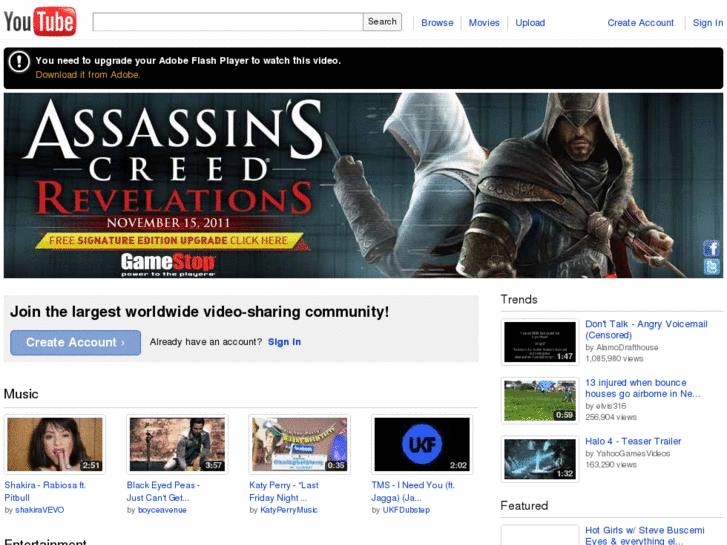
Task: Click the free signature edition upgrade banner
Action: (168, 241)
